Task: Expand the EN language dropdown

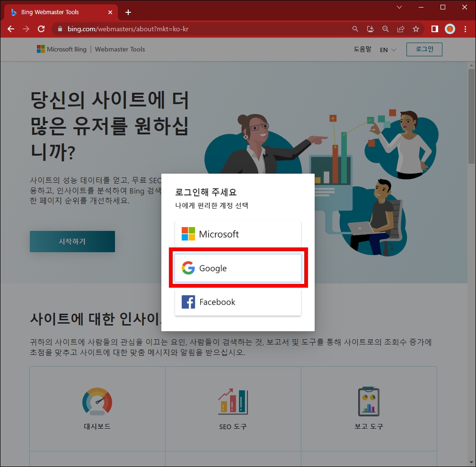Action: click(x=388, y=49)
